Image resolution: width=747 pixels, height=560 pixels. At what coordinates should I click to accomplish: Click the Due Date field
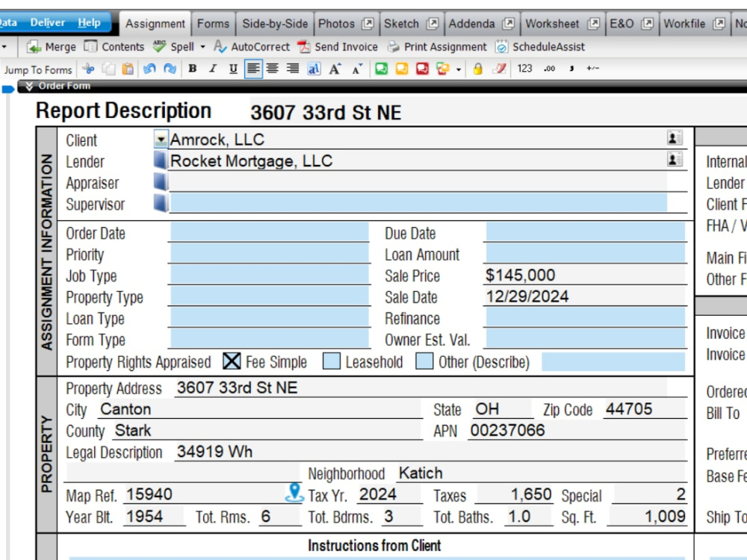(x=585, y=232)
